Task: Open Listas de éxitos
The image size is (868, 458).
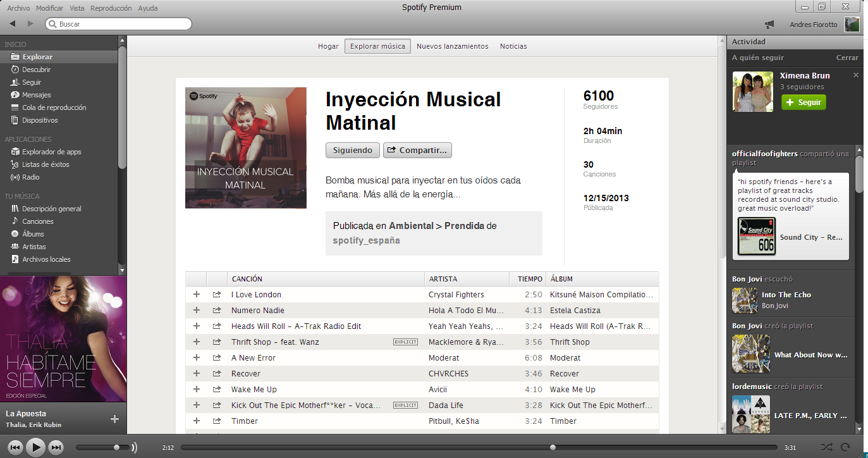Action: click(46, 164)
